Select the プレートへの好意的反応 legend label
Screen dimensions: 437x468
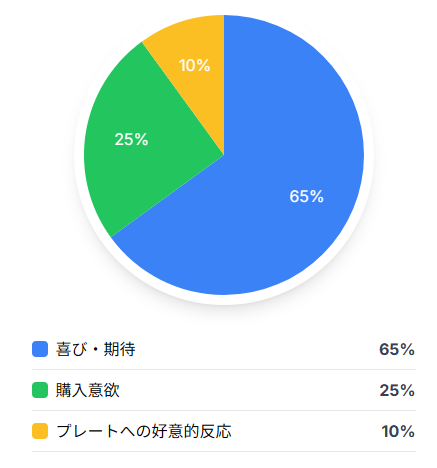click(x=144, y=431)
